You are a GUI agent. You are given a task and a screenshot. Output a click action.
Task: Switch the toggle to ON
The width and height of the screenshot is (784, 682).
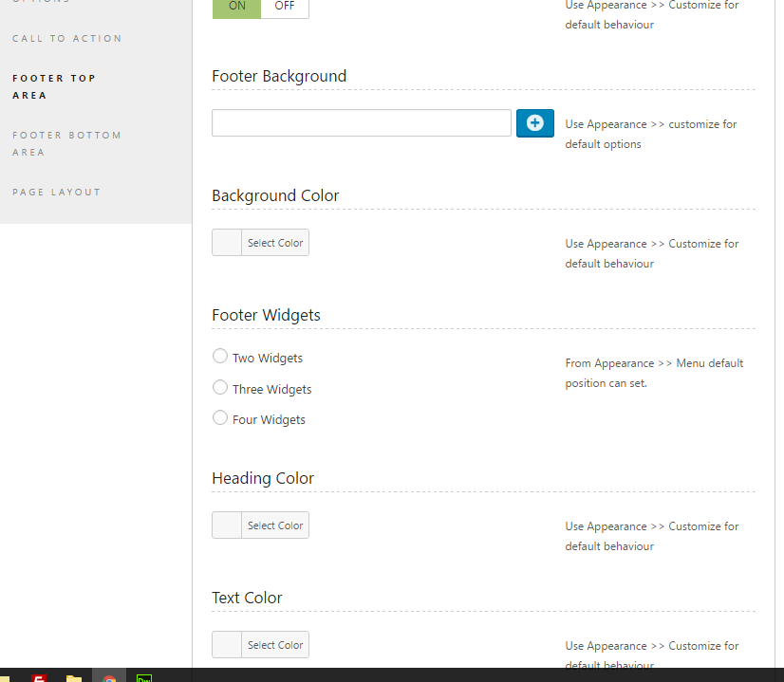(236, 7)
